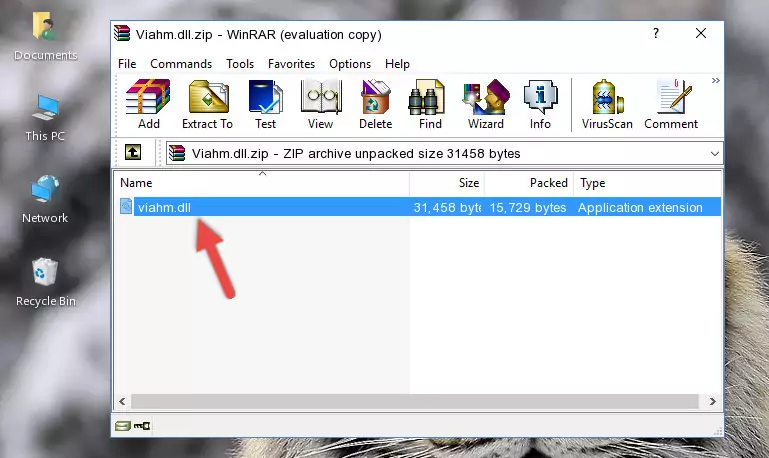Click the 31,458 bytes size value
Viewport: 769px width, 458px height.
[447, 207]
